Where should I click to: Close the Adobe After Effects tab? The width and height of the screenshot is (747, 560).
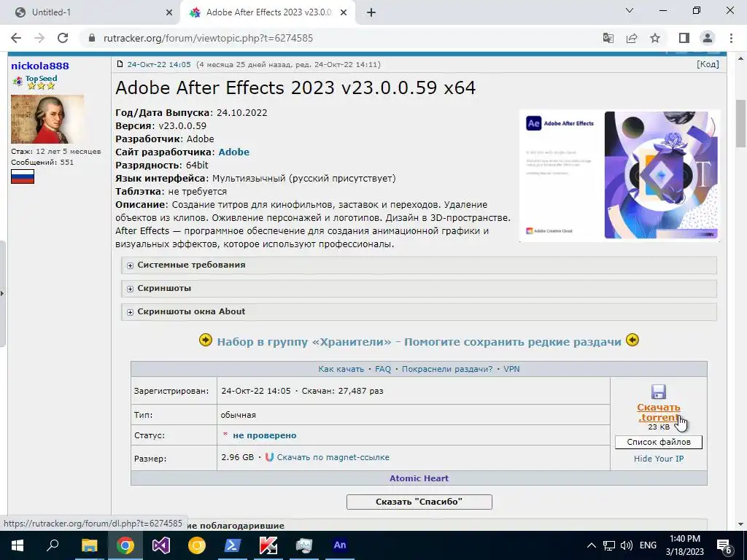click(x=344, y=13)
